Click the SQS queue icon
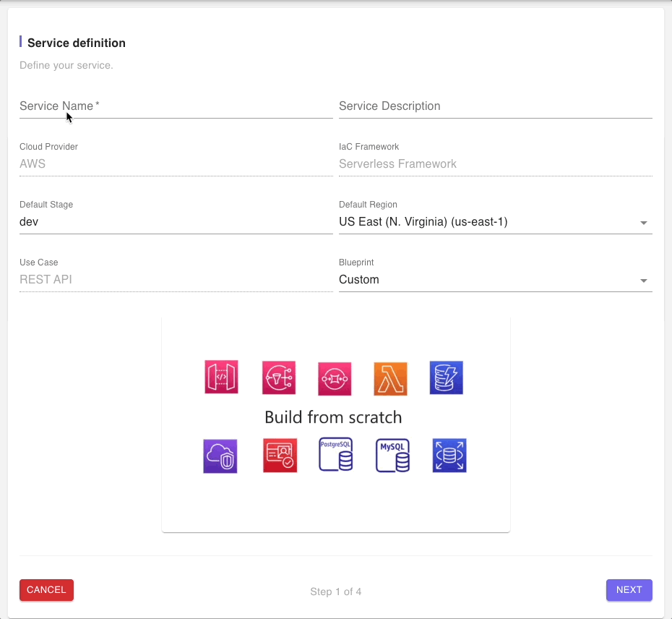Image resolution: width=672 pixels, height=619 pixels. (x=335, y=379)
